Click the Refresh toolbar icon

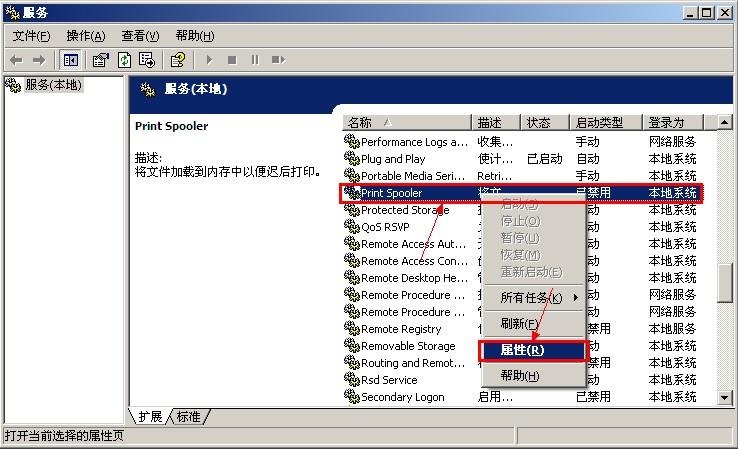pos(124,60)
